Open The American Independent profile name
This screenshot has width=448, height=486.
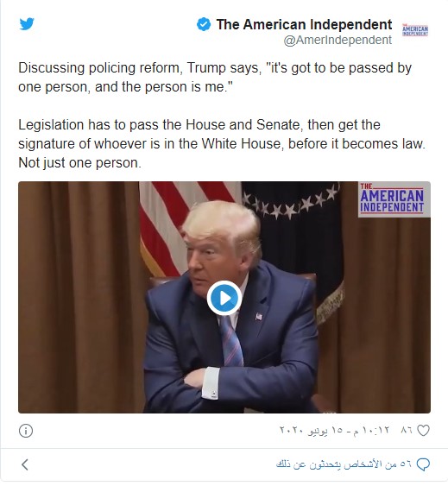pyautogui.click(x=304, y=24)
